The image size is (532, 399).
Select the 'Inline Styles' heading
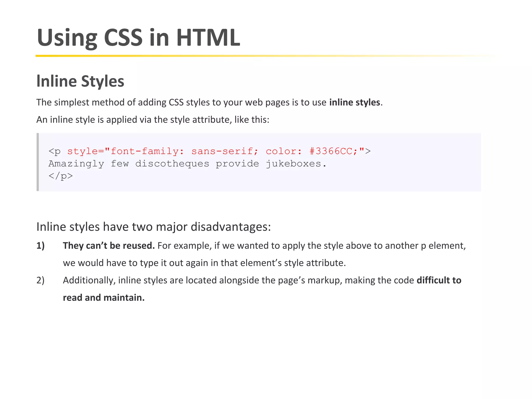80,81
